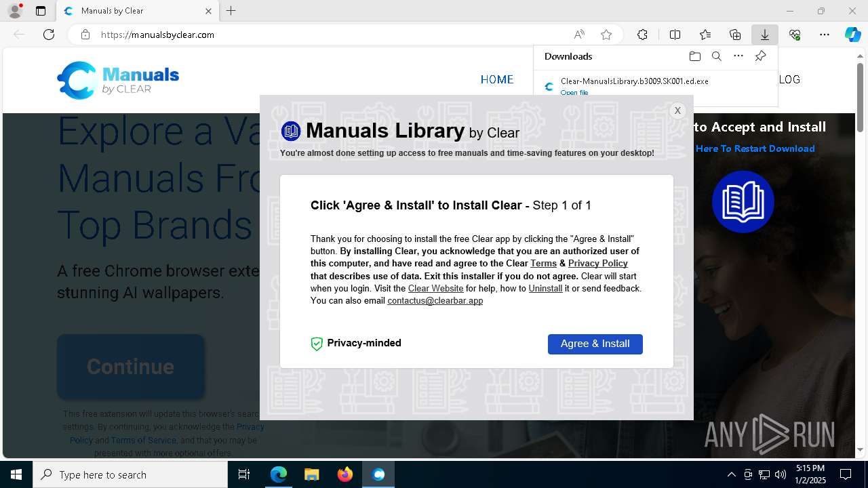Click the Manuals Library book logo icon

tap(291, 131)
